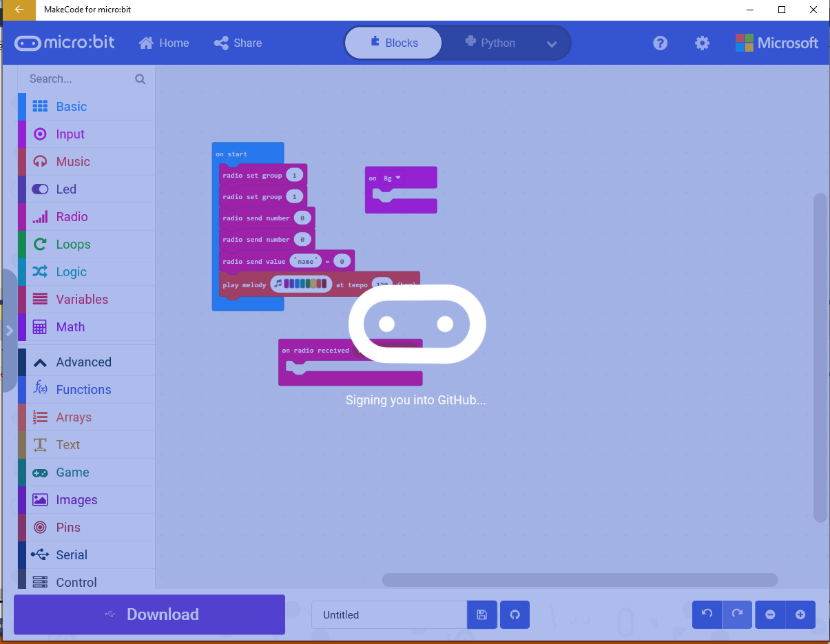Viewport: 830px width, 644px height.
Task: Expand the editor language chevron next to Python
Action: tap(552, 43)
